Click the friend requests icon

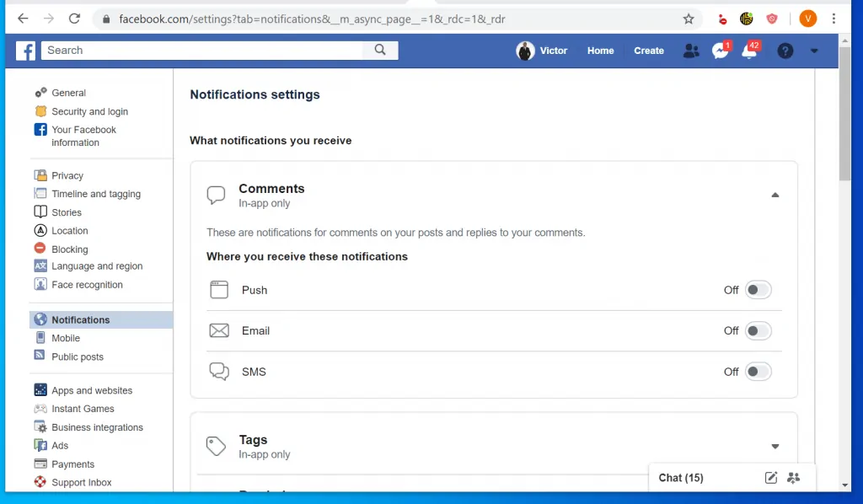(691, 51)
